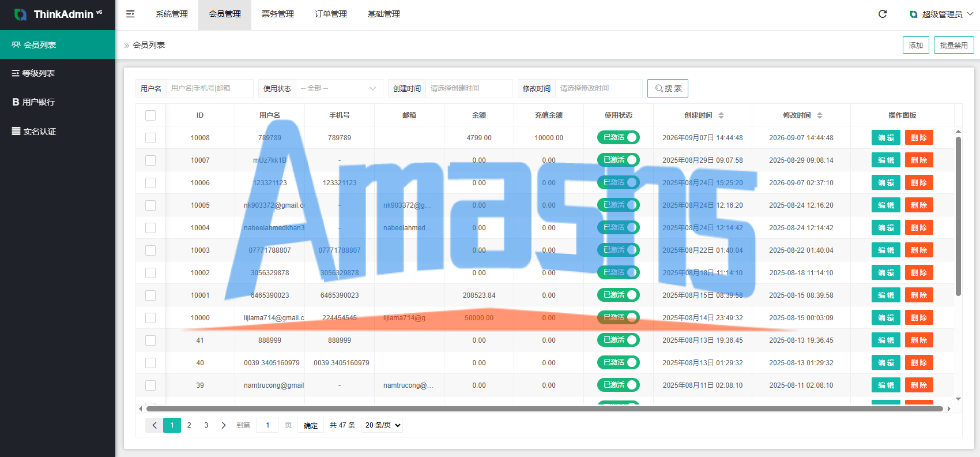Go to page 2
This screenshot has height=457, width=980.
click(189, 425)
